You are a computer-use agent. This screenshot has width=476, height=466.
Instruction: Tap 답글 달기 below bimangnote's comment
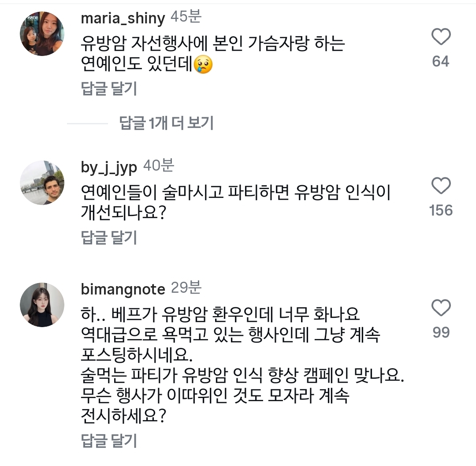click(109, 440)
